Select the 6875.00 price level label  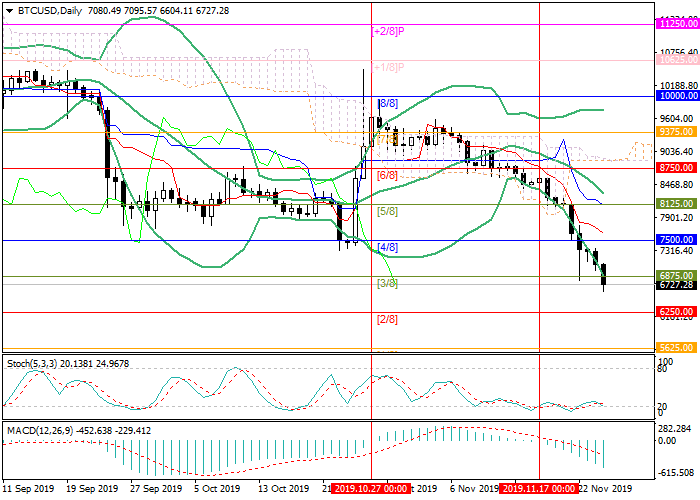[676, 275]
